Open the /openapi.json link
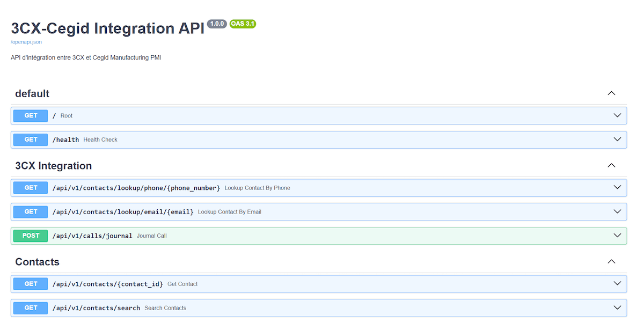Image resolution: width=644 pixels, height=330 pixels. pos(26,42)
